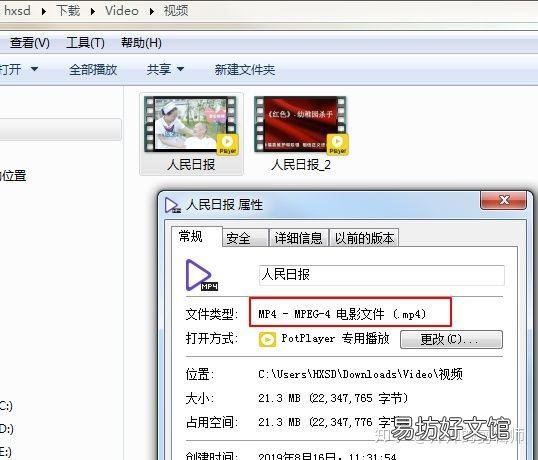Select the 人民日报_2 video thumbnail

click(x=301, y=124)
